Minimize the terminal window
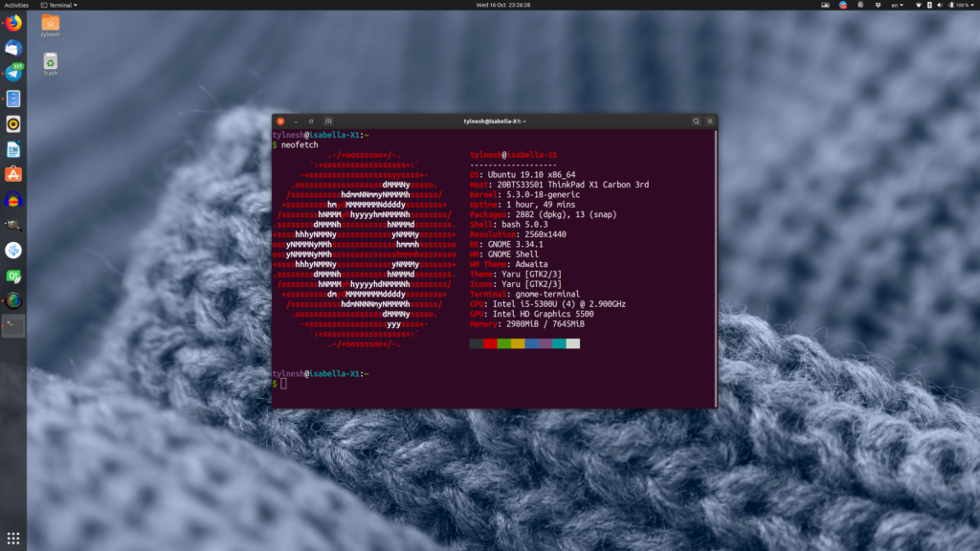The width and height of the screenshot is (980, 551). click(x=296, y=121)
